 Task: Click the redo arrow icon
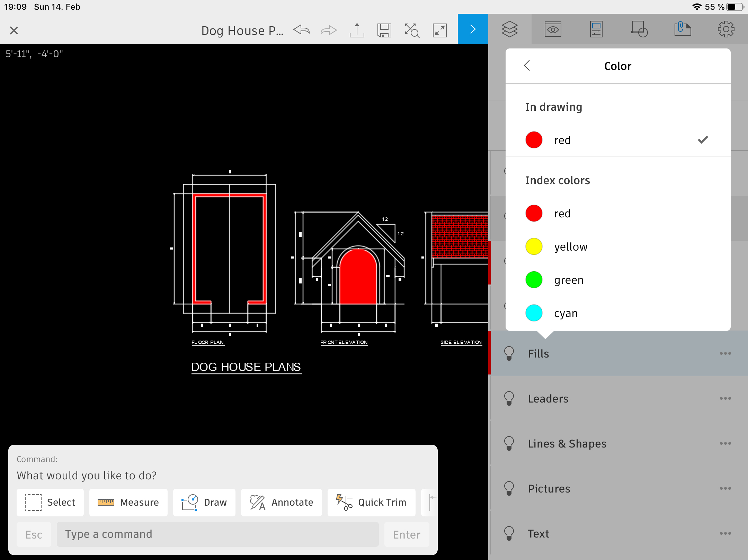point(329,30)
